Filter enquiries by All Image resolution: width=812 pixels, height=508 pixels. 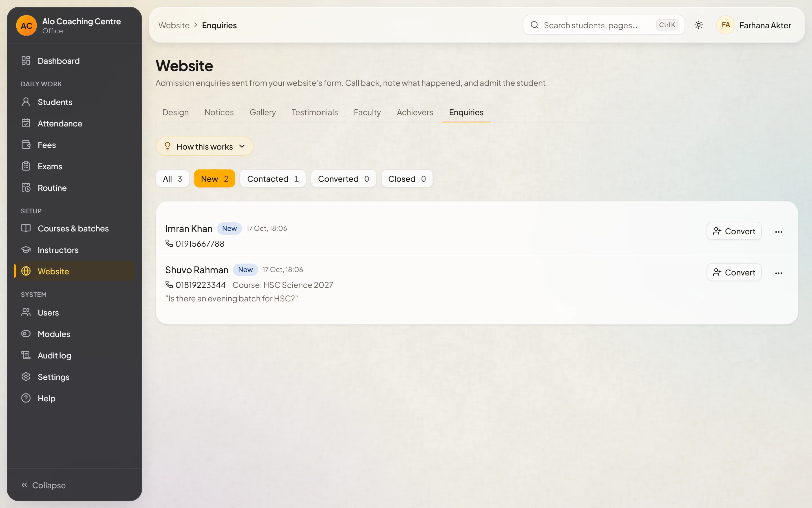pos(173,179)
